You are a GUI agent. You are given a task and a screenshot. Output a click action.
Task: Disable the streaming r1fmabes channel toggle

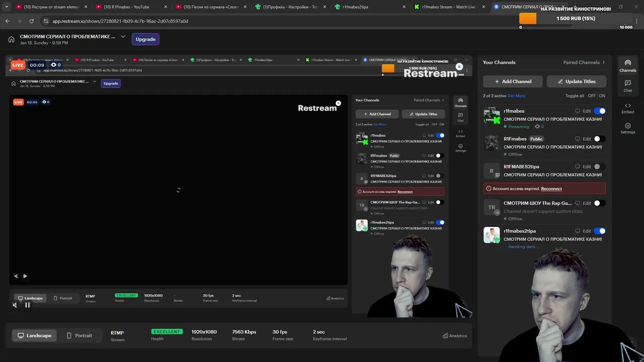coord(600,111)
